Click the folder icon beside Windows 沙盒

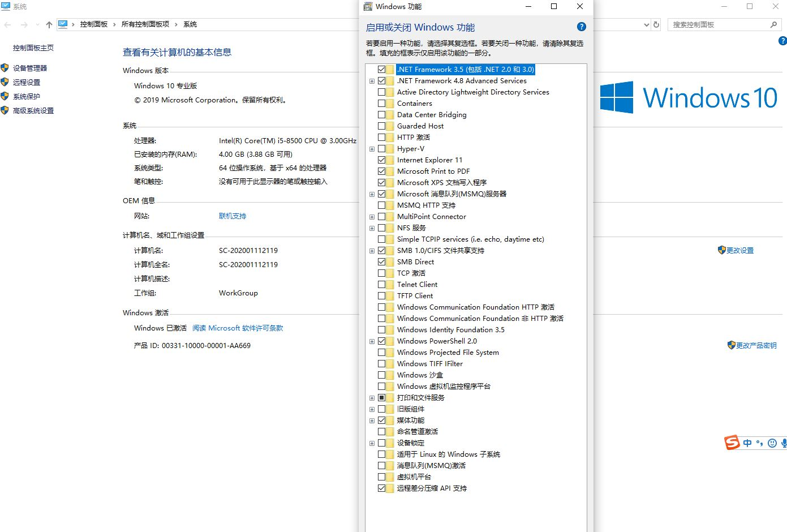[x=390, y=375]
